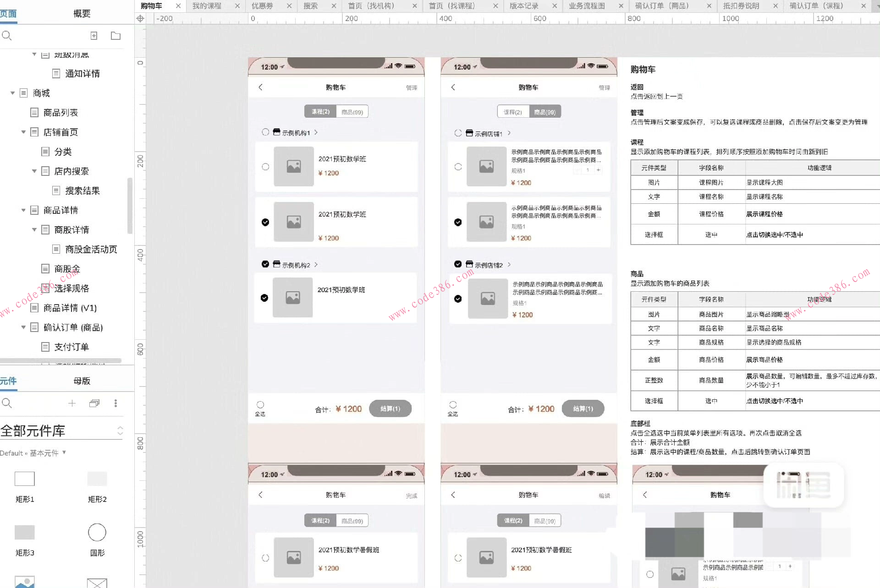Uncheck the 示例店铺2 checkbox
Viewport: 880px width, 588px height.
[457, 264]
